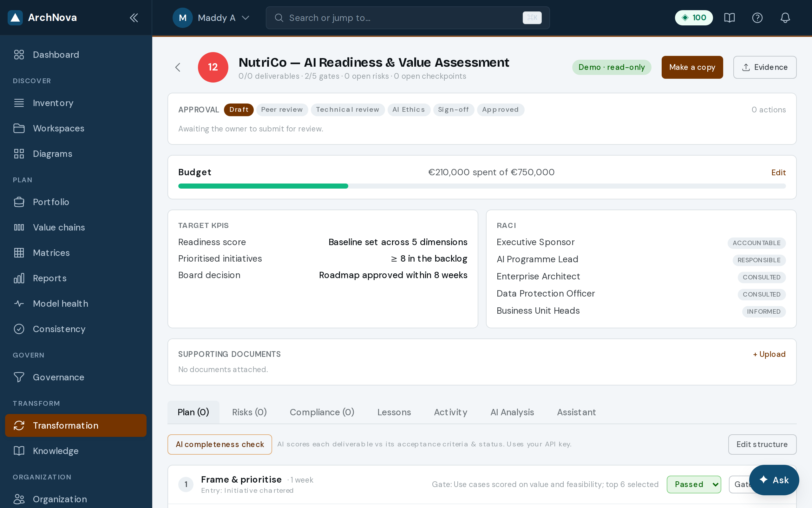Open the Maddy A account dropdown
812x508 pixels.
(x=211, y=18)
